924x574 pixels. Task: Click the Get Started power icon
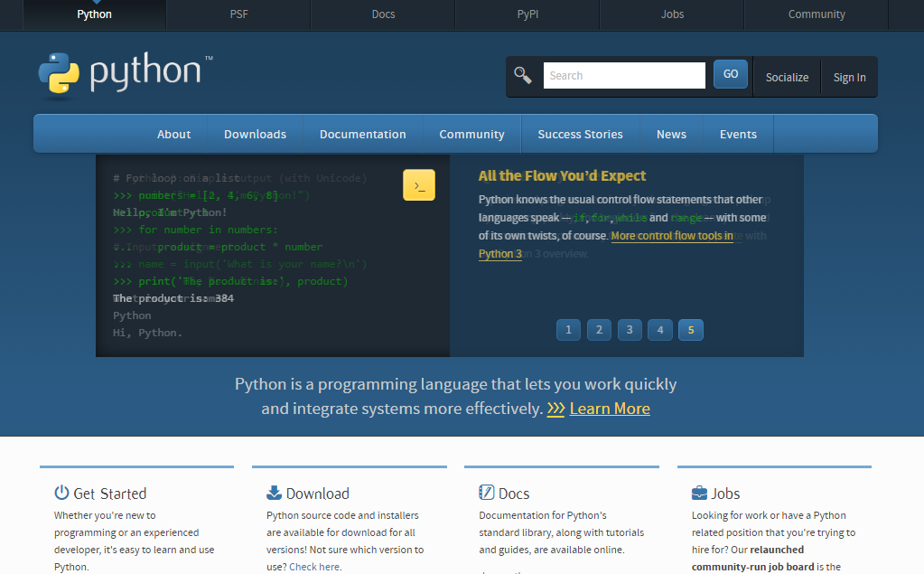[61, 493]
